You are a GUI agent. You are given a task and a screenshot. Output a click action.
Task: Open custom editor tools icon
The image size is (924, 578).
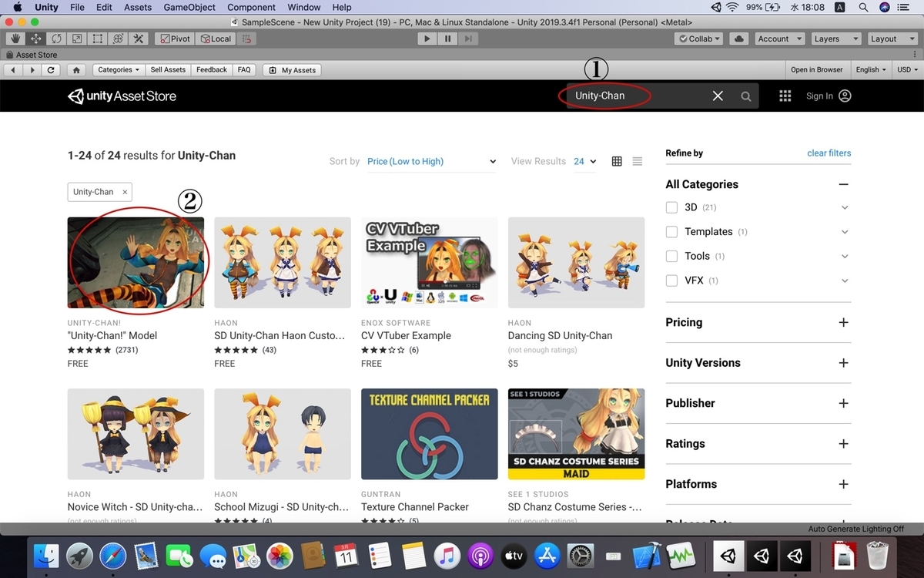click(139, 39)
